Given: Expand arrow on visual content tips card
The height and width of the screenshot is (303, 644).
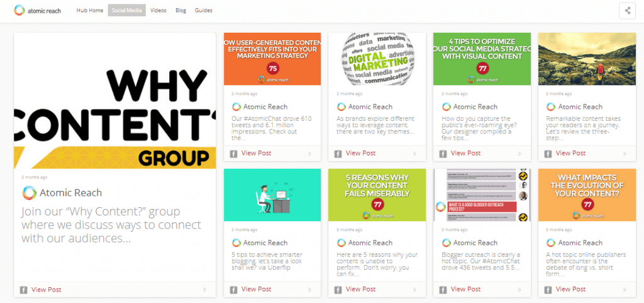Looking at the screenshot, I should (519, 154).
